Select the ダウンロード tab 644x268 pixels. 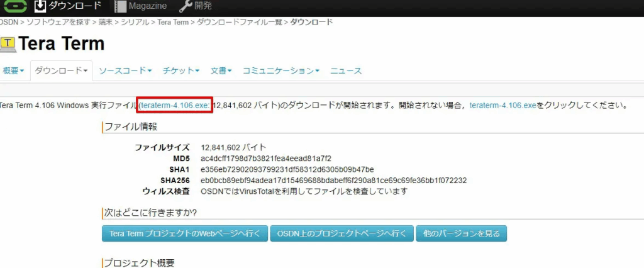[x=61, y=71]
